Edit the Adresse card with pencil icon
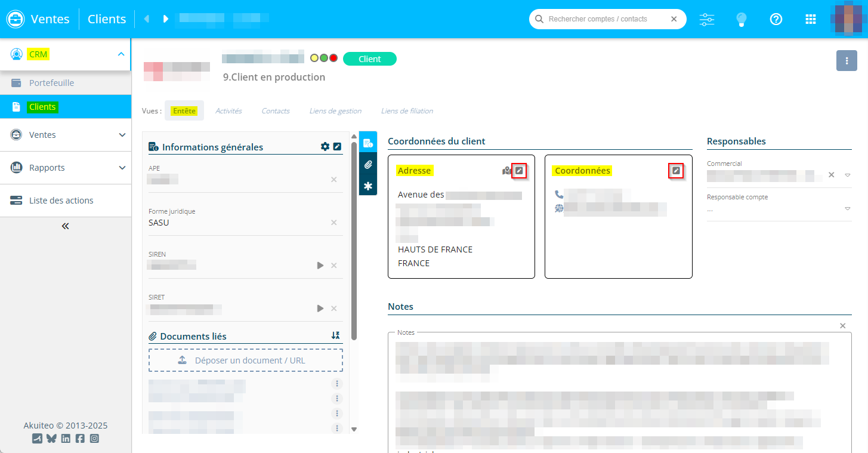 click(519, 171)
